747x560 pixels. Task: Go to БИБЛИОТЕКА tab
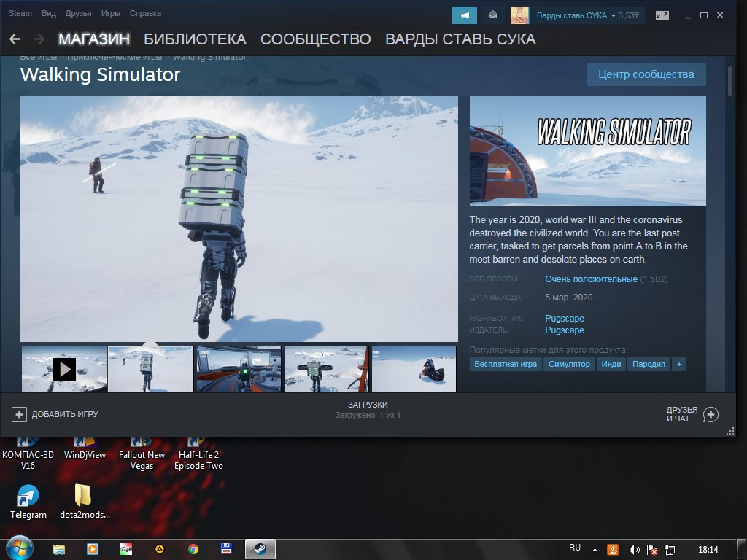tap(196, 39)
